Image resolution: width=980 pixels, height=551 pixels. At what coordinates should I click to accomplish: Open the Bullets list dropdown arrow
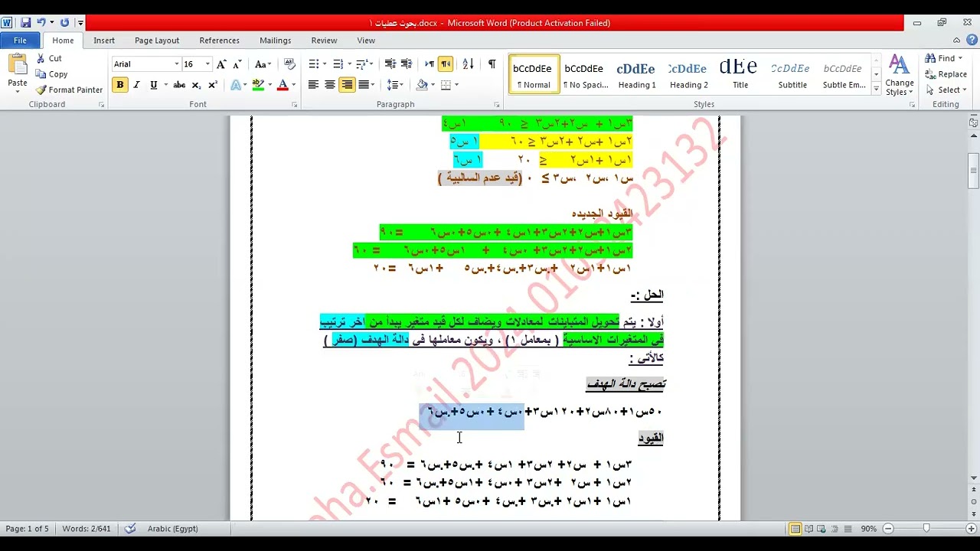325,64
